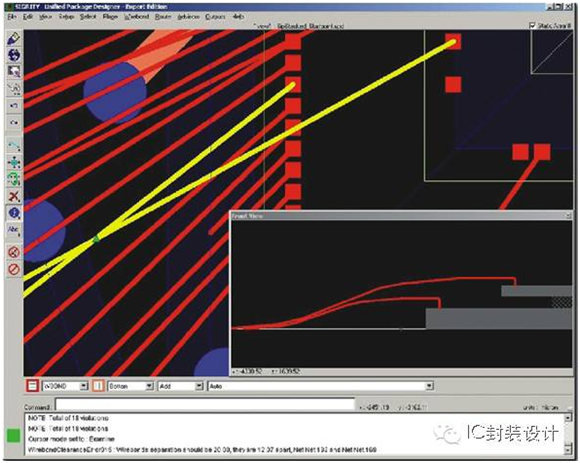Open the Route menu
This screenshot has width=580, height=463.
click(x=163, y=17)
